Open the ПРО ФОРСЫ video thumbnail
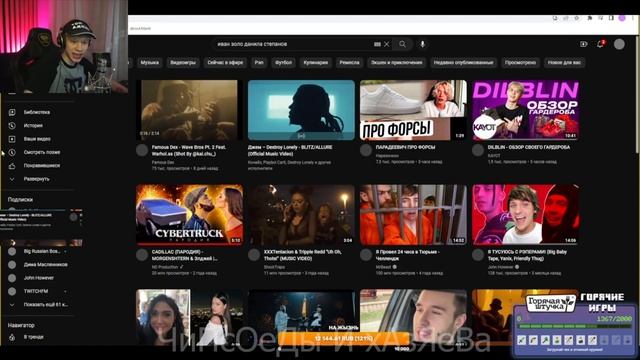The image size is (640, 360). (x=413, y=110)
